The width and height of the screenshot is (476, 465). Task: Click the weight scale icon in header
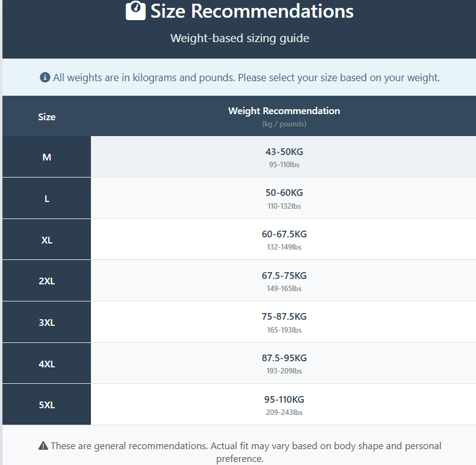(135, 10)
